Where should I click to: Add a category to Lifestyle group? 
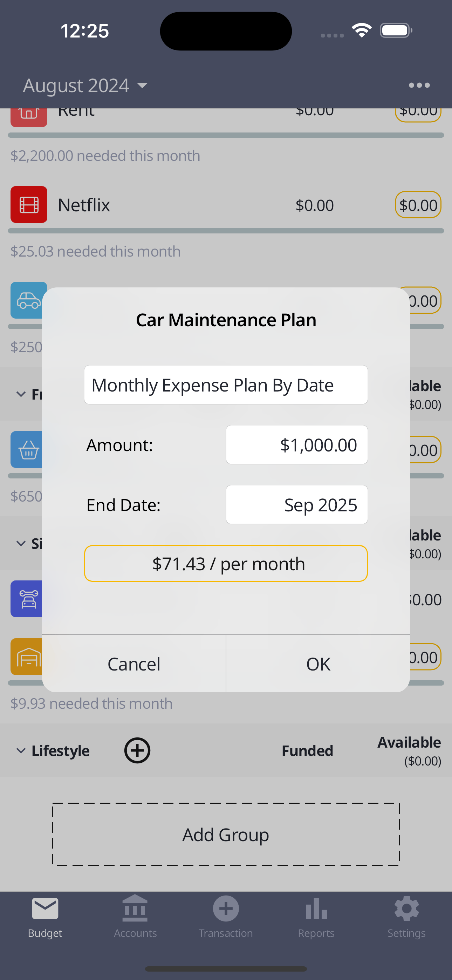pyautogui.click(x=137, y=750)
